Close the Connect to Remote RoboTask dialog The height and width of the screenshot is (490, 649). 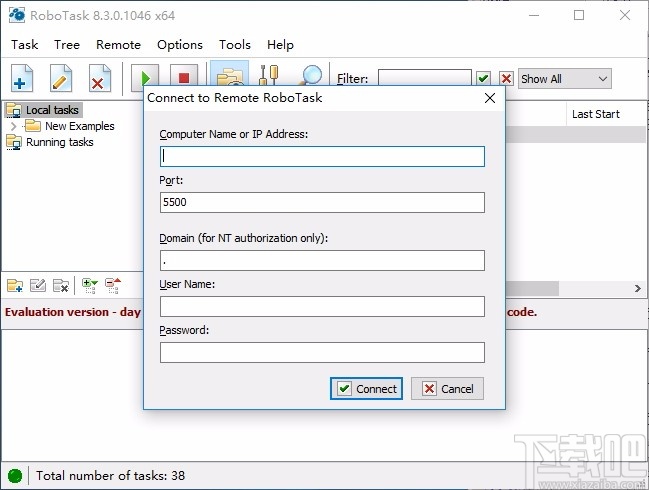coord(490,98)
